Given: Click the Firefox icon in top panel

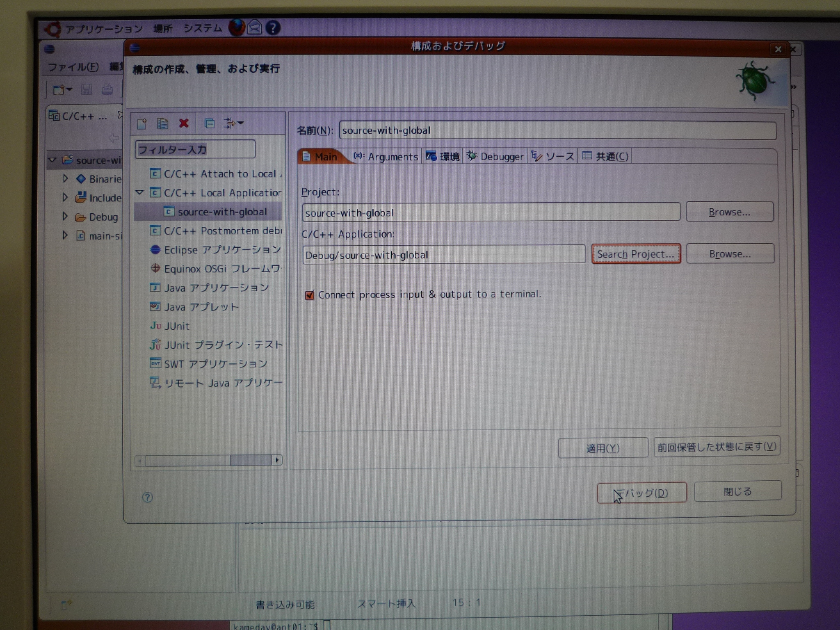Looking at the screenshot, I should pyautogui.click(x=236, y=27).
